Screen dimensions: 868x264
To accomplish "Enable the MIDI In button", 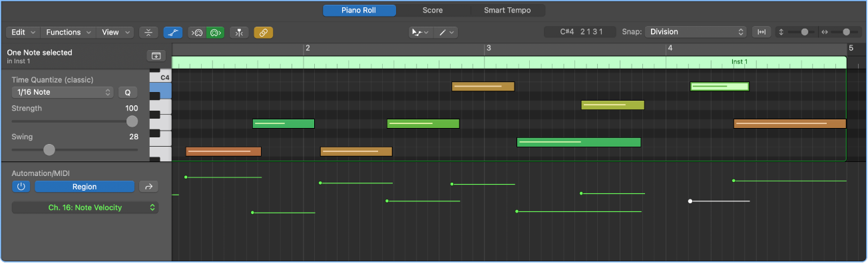I will (197, 32).
